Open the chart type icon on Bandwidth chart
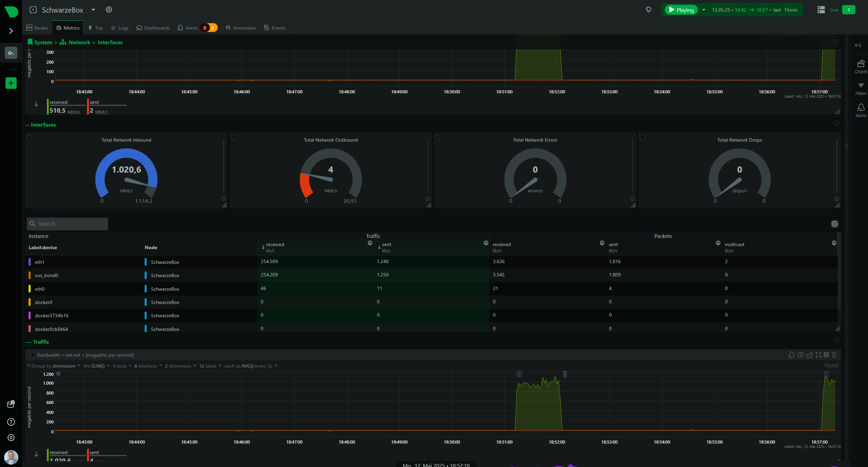The width and height of the screenshot is (868, 467). point(809,355)
